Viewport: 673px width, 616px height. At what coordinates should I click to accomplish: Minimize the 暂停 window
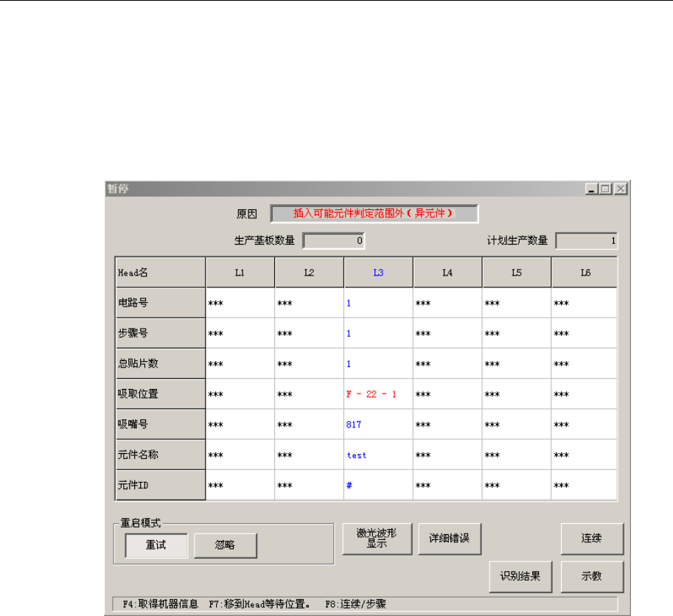(591, 189)
